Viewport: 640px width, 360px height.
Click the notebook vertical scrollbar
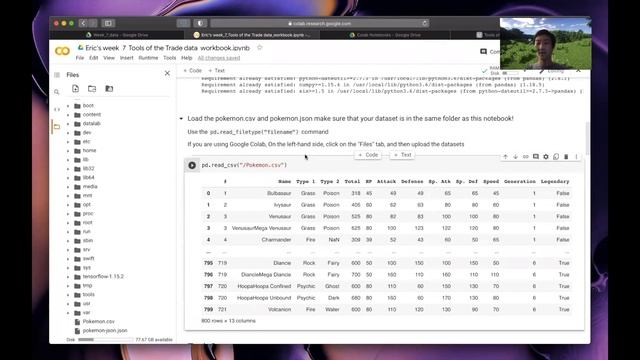(587, 139)
